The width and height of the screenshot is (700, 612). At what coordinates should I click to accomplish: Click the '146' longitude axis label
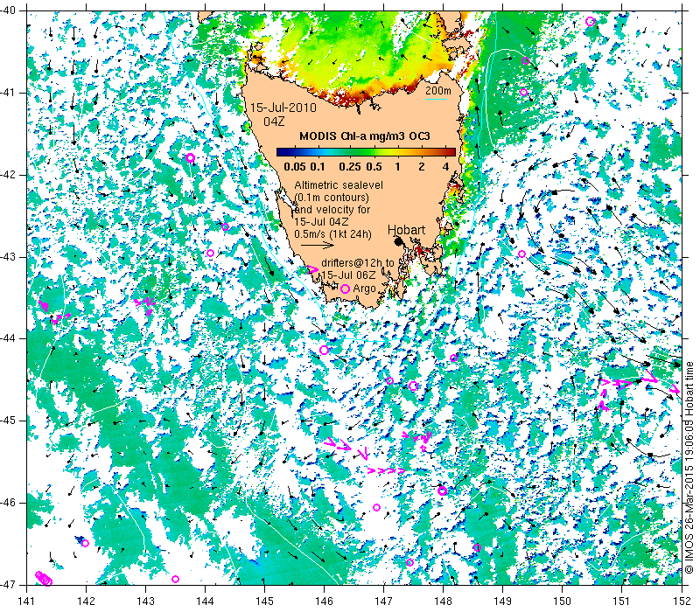pyautogui.click(x=324, y=602)
